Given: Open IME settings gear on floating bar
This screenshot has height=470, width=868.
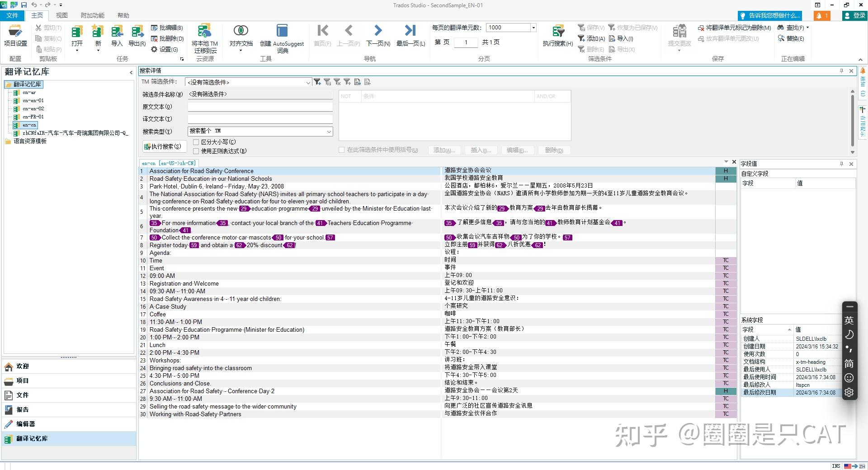Looking at the screenshot, I should (x=849, y=392).
